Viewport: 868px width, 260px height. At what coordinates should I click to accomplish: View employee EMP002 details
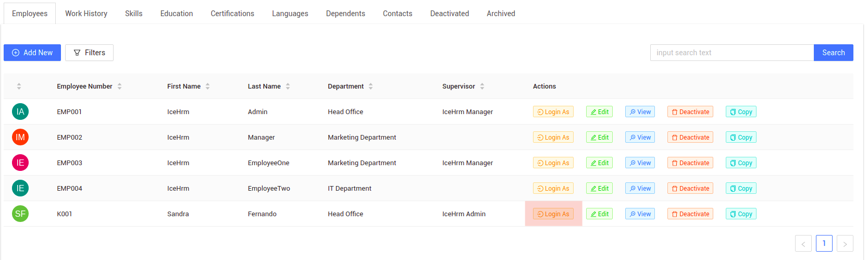(640, 137)
